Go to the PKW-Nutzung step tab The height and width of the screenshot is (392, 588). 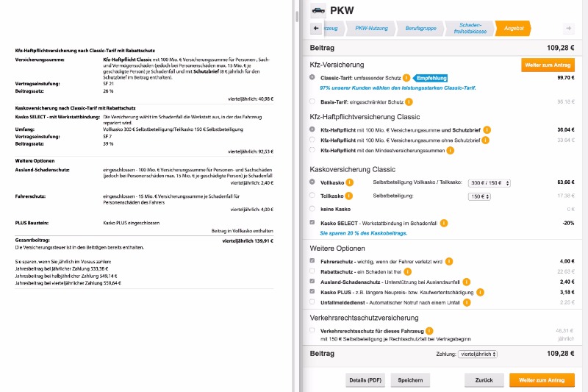tap(371, 28)
